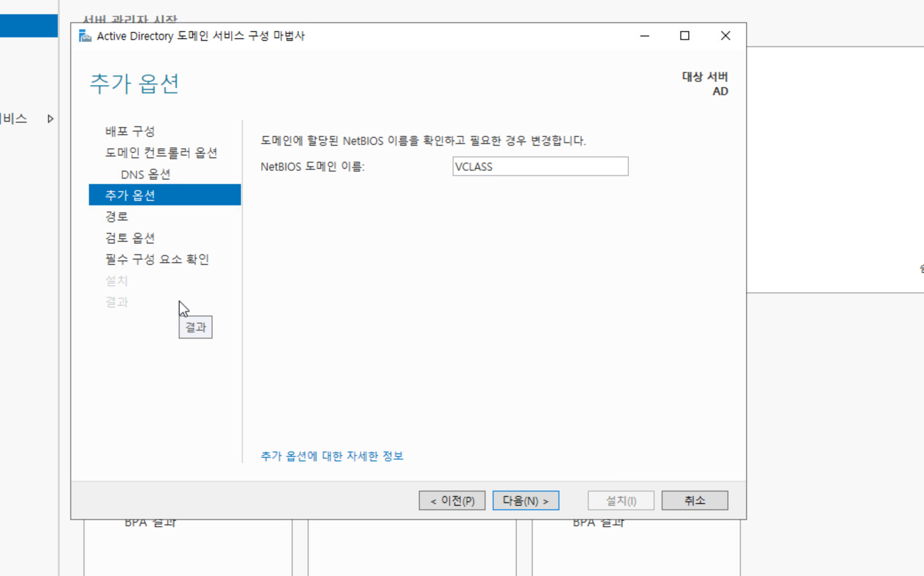
Task: Click the NetBIOS domain name field
Action: 540,167
